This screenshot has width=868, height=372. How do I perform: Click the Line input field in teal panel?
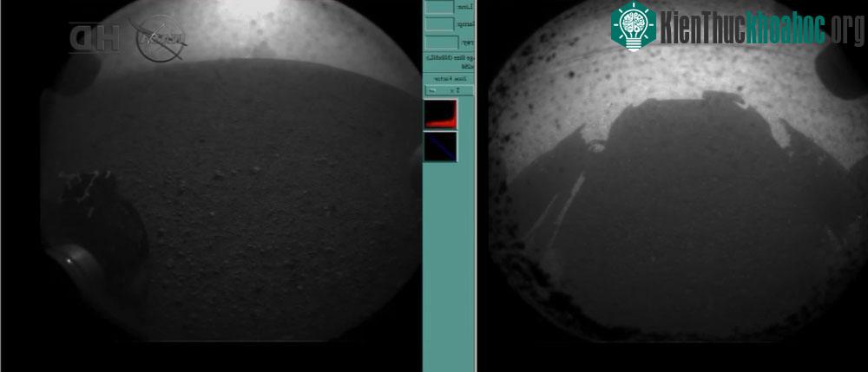[439, 7]
